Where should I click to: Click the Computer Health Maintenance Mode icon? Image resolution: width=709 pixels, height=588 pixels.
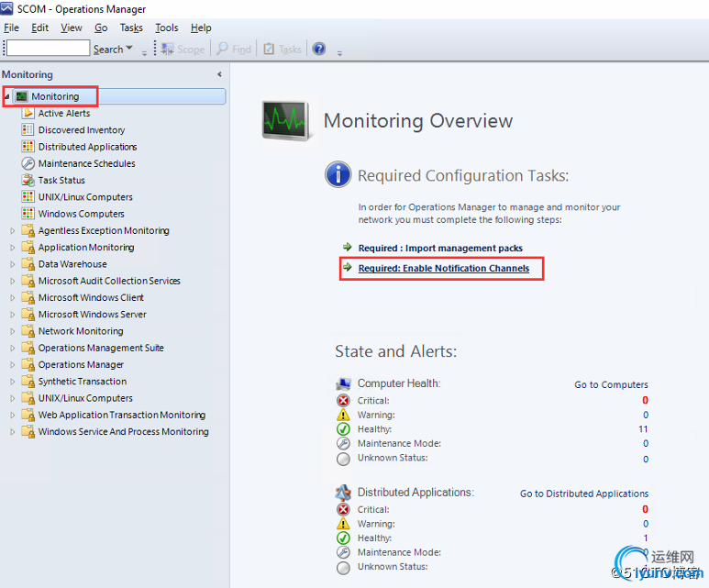click(343, 443)
